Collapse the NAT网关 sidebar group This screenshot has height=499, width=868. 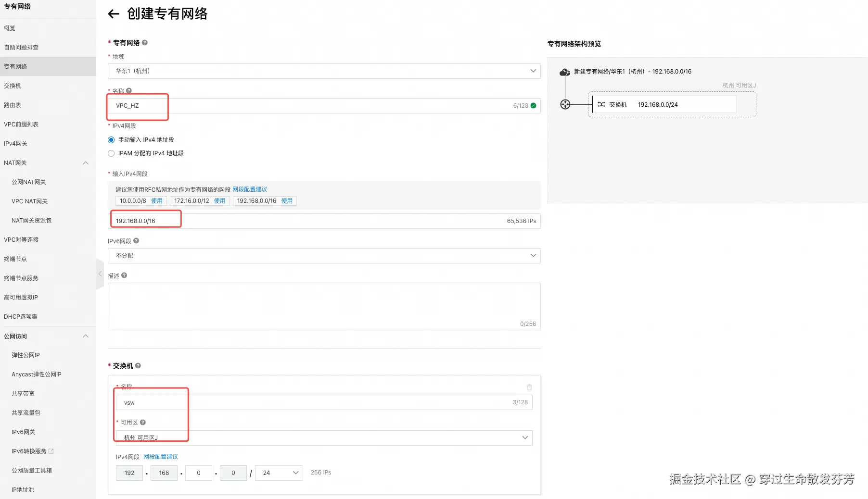tap(86, 163)
